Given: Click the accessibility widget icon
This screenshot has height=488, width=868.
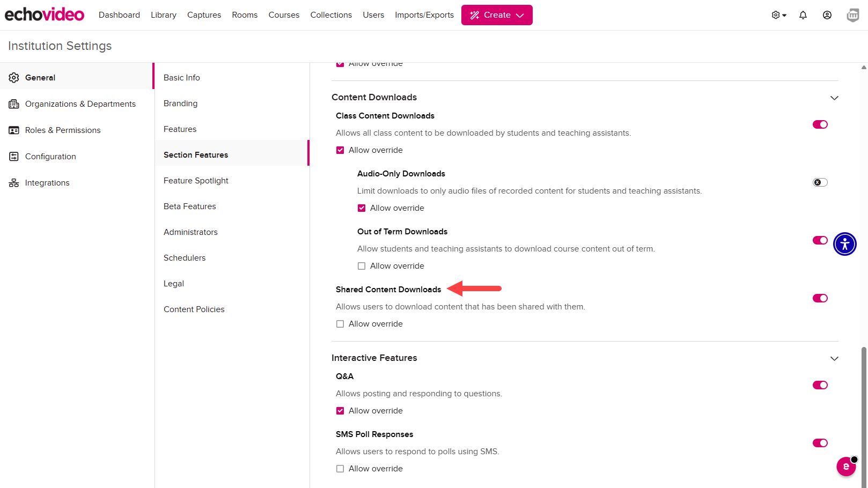Looking at the screenshot, I should (x=844, y=244).
